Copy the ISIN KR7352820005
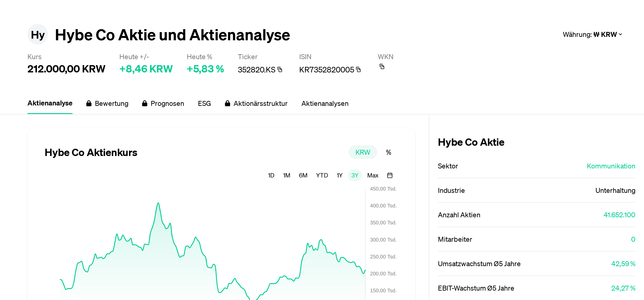This screenshot has height=300, width=644. pos(358,70)
